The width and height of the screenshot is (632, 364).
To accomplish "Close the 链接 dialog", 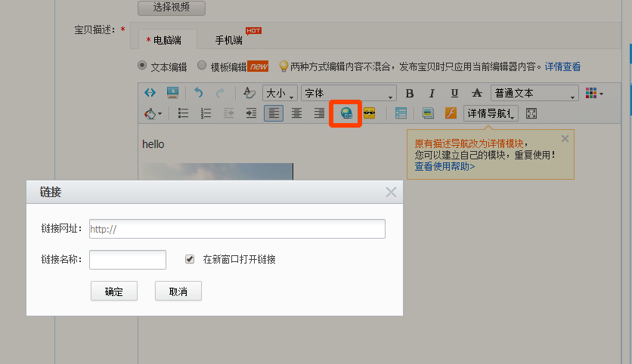I will pyautogui.click(x=391, y=192).
